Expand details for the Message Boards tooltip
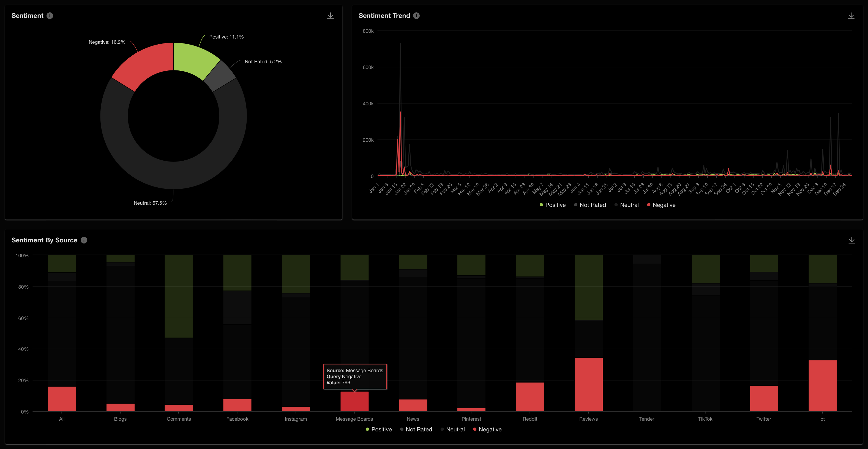This screenshot has width=868, height=449. coord(354,376)
